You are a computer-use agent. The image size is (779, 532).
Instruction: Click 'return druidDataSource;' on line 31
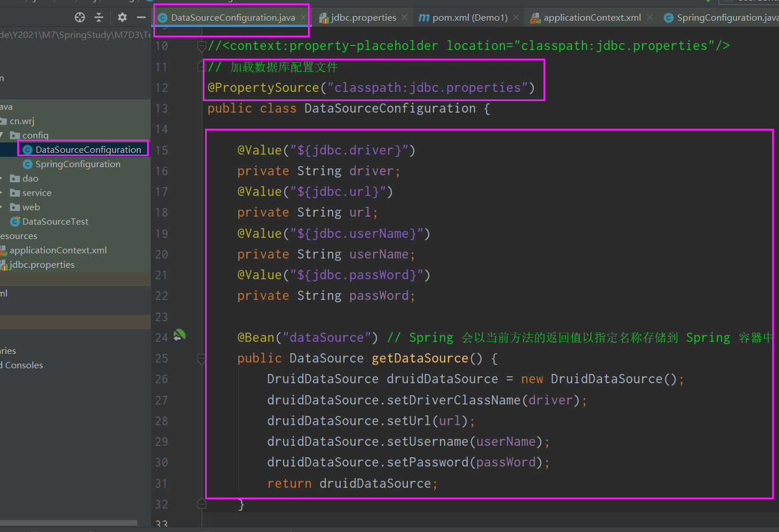click(352, 484)
